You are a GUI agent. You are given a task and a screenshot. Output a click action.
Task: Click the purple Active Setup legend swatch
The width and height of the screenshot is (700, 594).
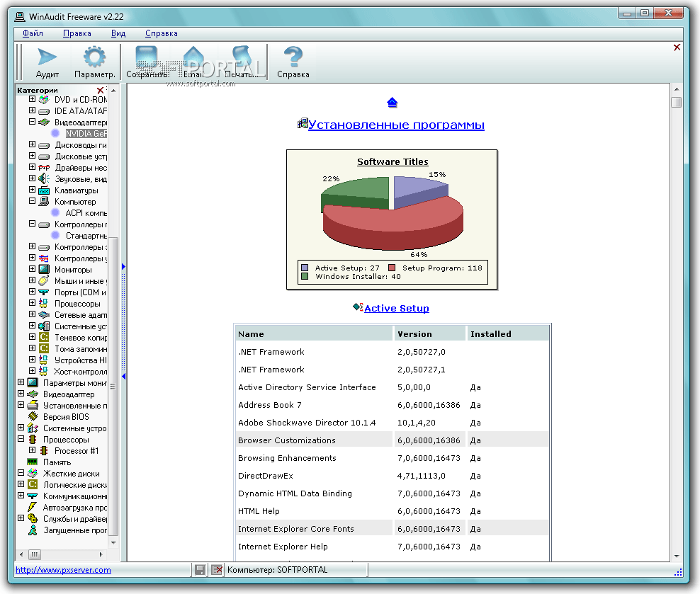(305, 268)
